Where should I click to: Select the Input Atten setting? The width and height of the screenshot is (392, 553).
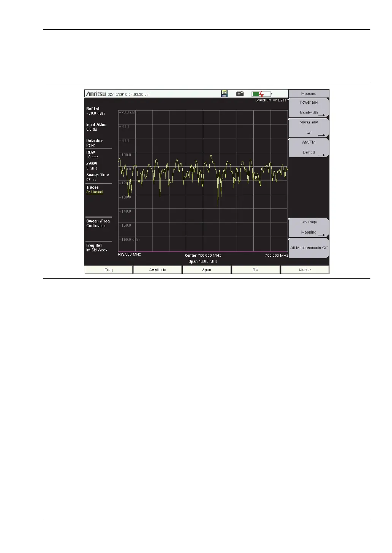pos(96,127)
